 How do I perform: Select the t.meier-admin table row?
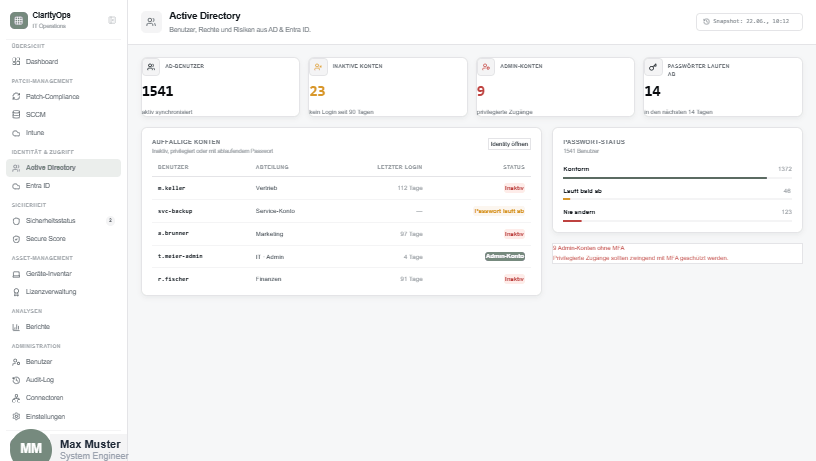341,257
